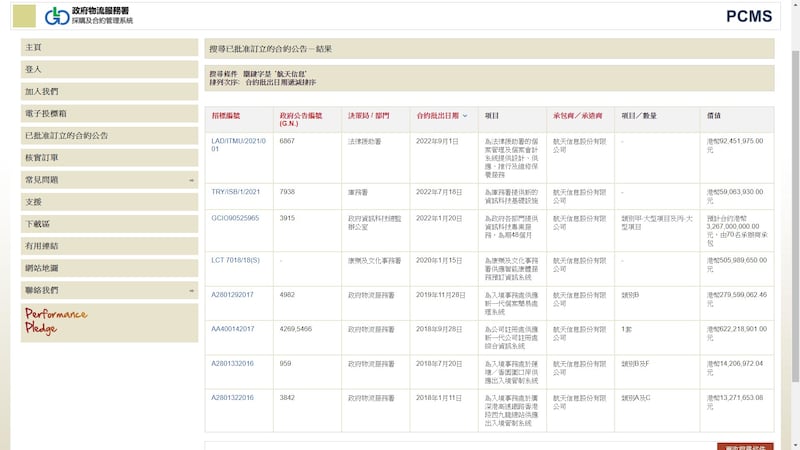800x450 pixels.
Task: Open 核實訂單 from the sidebar
Action: coord(41,158)
